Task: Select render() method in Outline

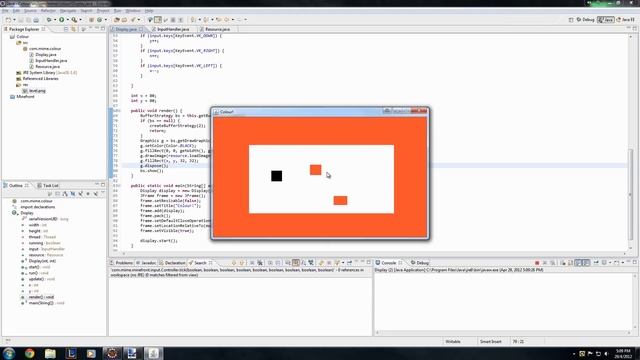Action: [x=41, y=297]
